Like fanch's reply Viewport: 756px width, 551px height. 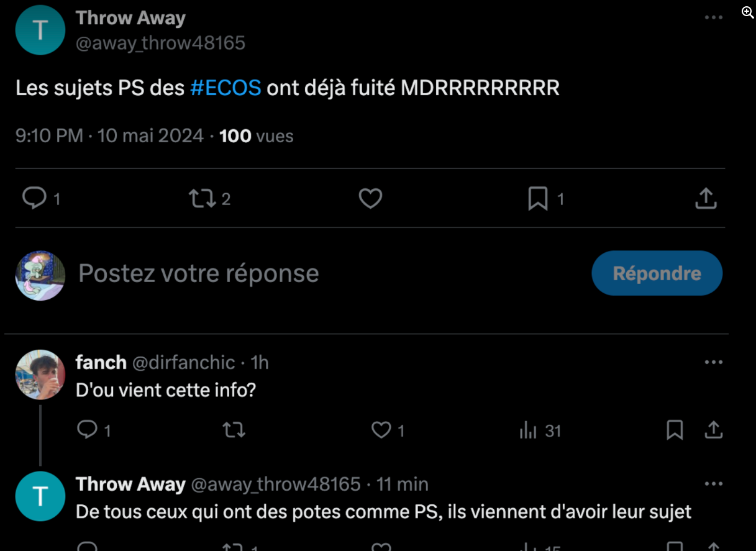[381, 430]
